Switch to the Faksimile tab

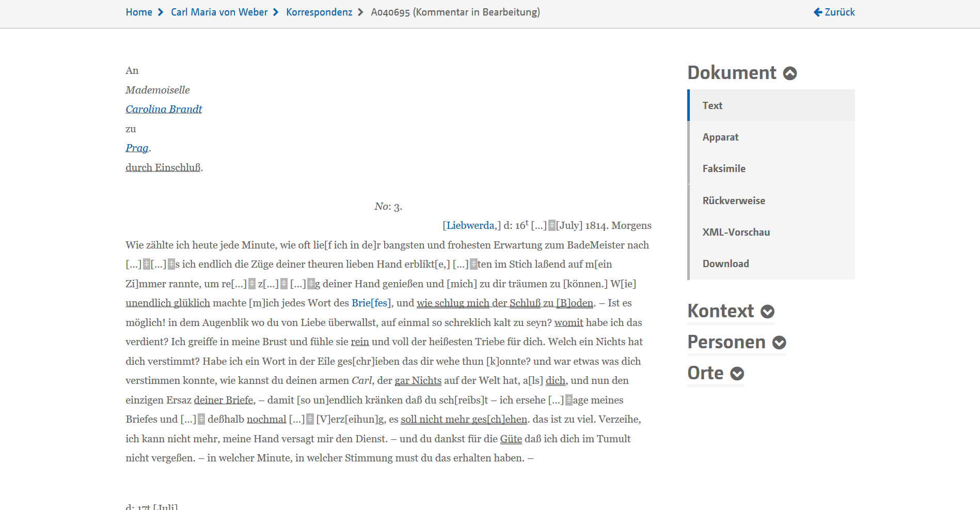pyautogui.click(x=772, y=168)
